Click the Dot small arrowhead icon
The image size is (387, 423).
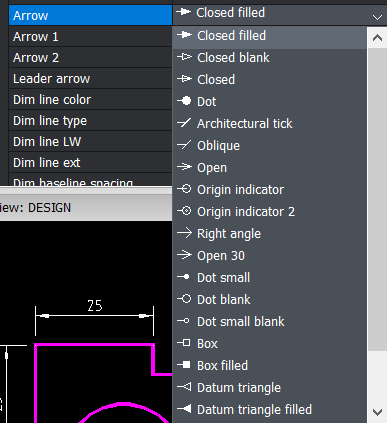[184, 277]
